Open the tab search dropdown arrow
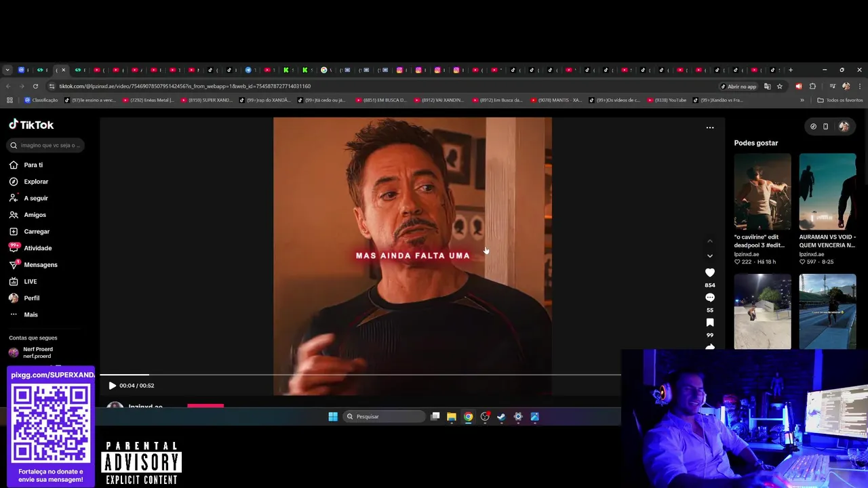868x488 pixels. [x=7, y=70]
